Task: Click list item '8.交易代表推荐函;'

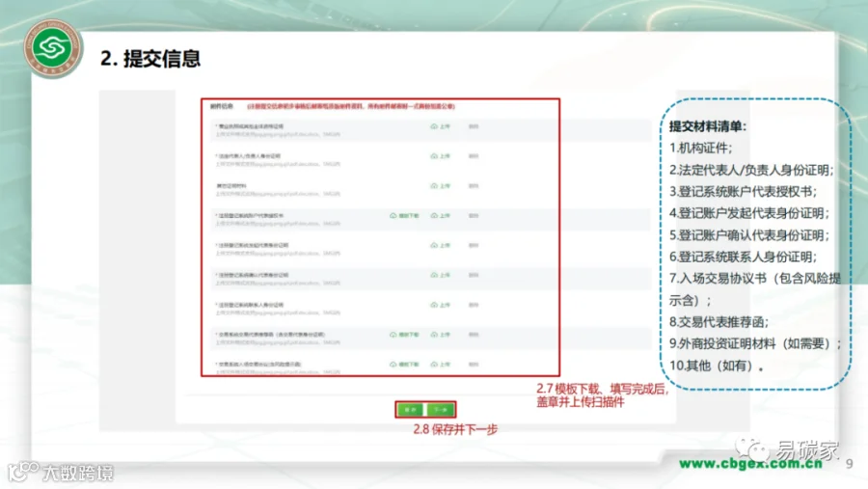Action: tap(719, 322)
